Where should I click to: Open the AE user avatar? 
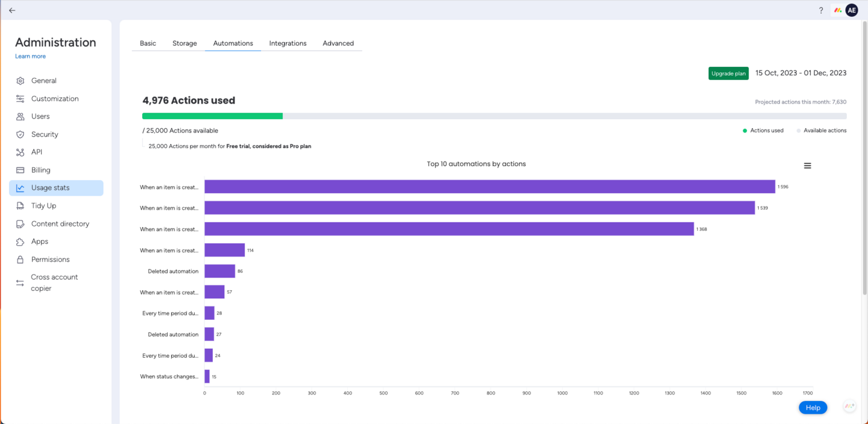tap(852, 10)
